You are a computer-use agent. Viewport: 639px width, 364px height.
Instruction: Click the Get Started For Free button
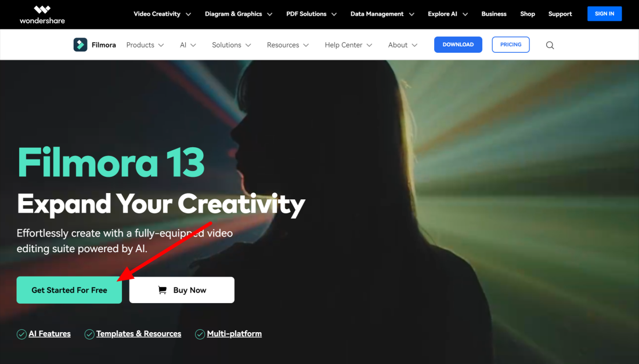pos(69,290)
